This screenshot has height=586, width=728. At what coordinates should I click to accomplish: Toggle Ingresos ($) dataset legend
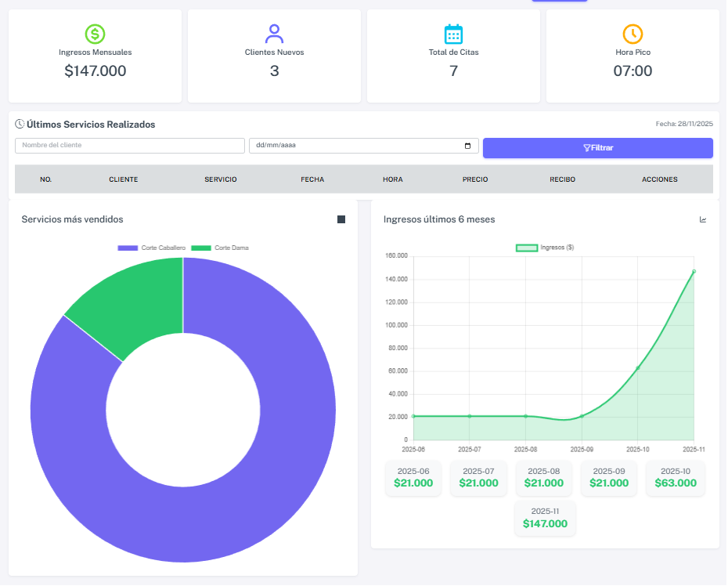tap(545, 248)
